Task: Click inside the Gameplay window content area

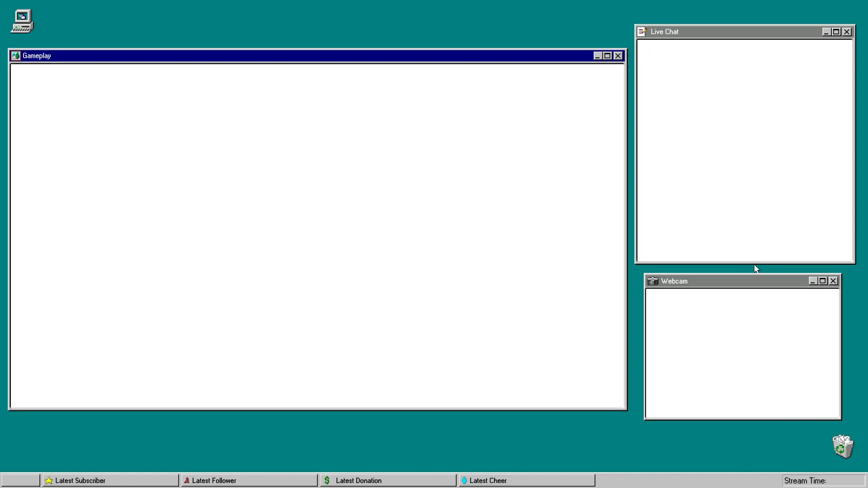Action: coord(317,236)
